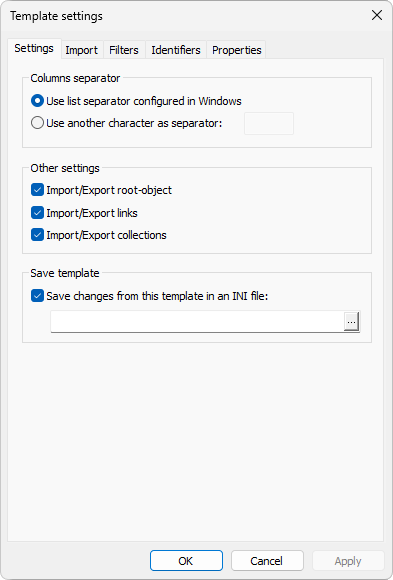Switch to the Import tab
Viewport: 393px width, 580px height.
coord(82,50)
